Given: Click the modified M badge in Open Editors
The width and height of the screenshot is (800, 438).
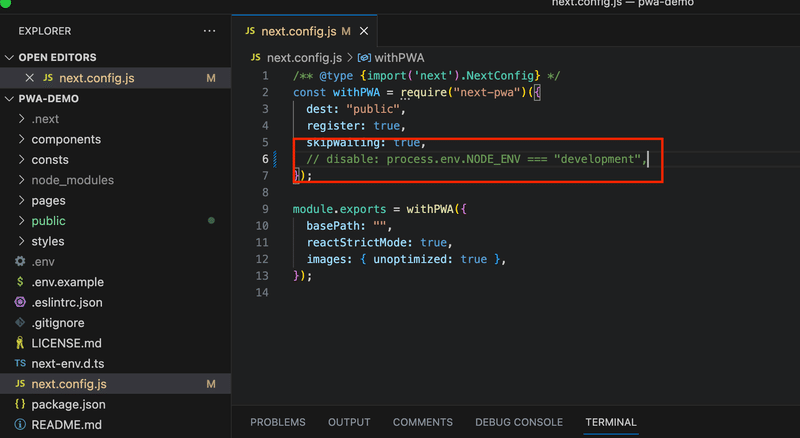Looking at the screenshot, I should click(x=211, y=78).
